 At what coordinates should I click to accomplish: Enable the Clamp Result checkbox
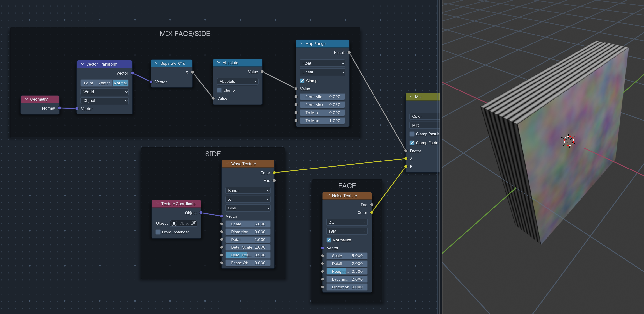point(412,134)
